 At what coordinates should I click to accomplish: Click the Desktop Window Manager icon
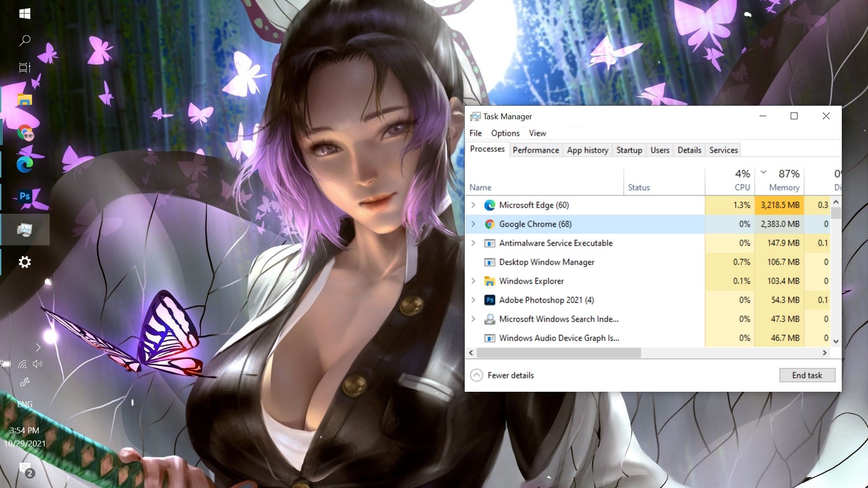[x=490, y=262]
